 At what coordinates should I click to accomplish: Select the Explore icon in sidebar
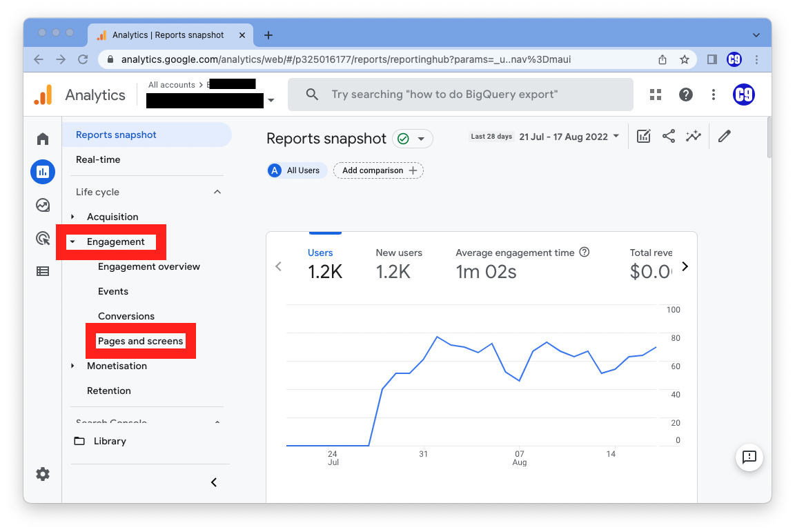click(43, 205)
